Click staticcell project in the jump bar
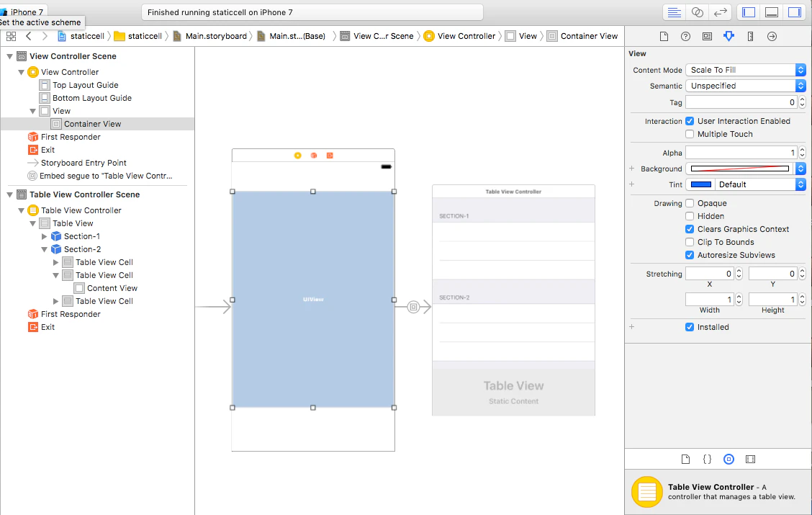 pos(81,36)
